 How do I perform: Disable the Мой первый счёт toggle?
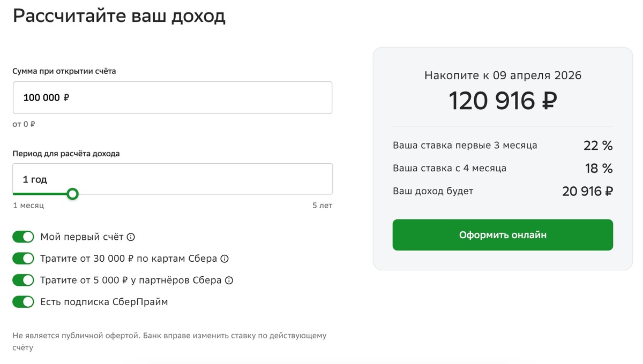point(23,237)
